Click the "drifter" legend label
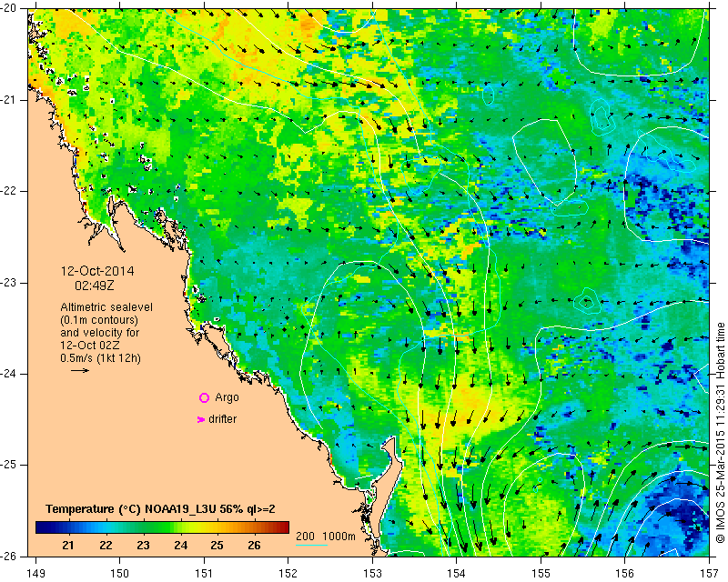This screenshot has width=728, height=582. (222, 419)
